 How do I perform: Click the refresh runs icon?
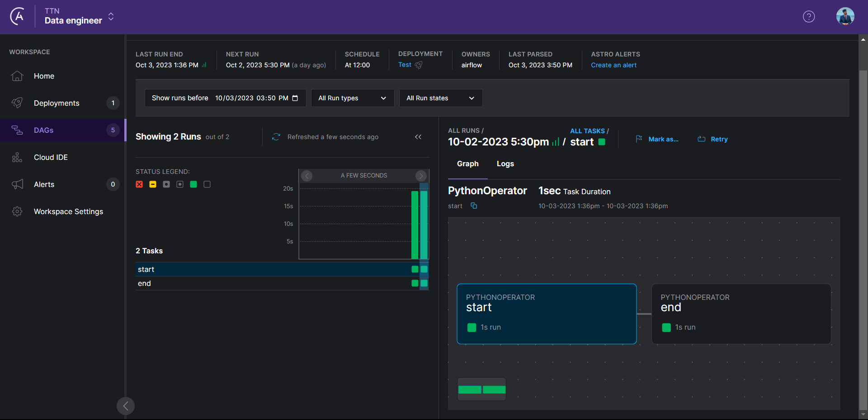click(276, 137)
